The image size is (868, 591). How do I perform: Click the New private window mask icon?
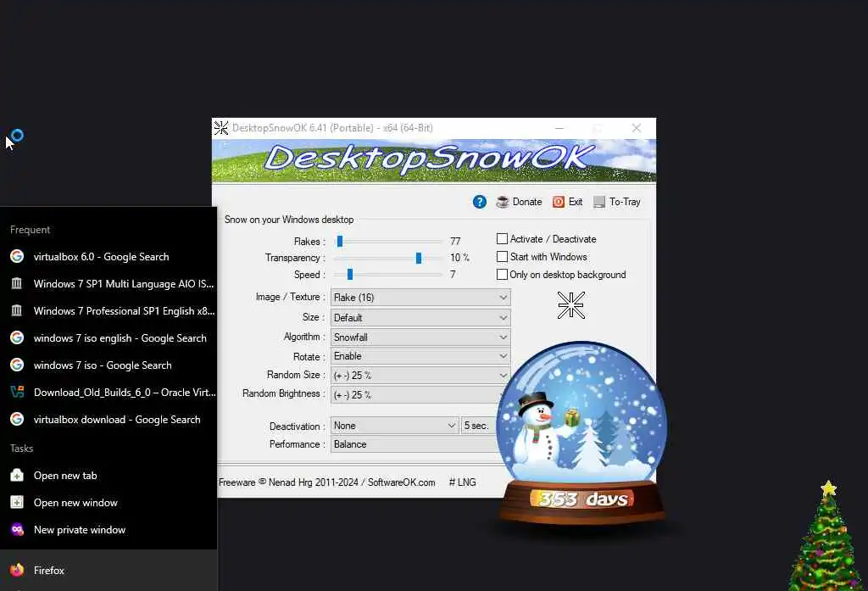[17, 529]
